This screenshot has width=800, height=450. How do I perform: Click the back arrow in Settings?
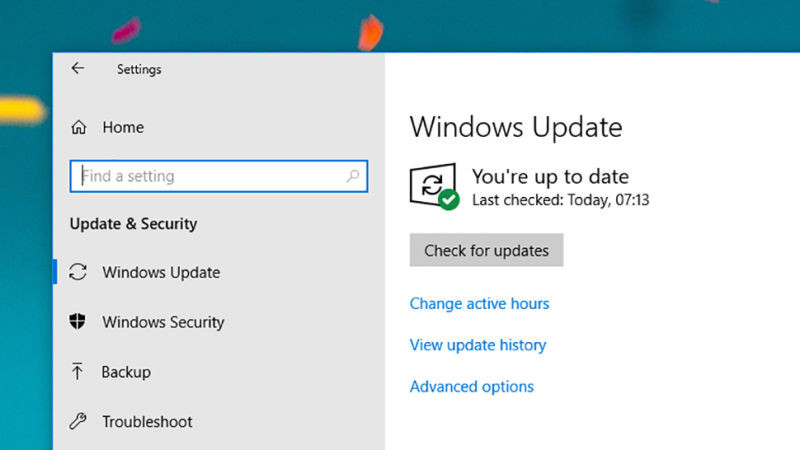(78, 69)
